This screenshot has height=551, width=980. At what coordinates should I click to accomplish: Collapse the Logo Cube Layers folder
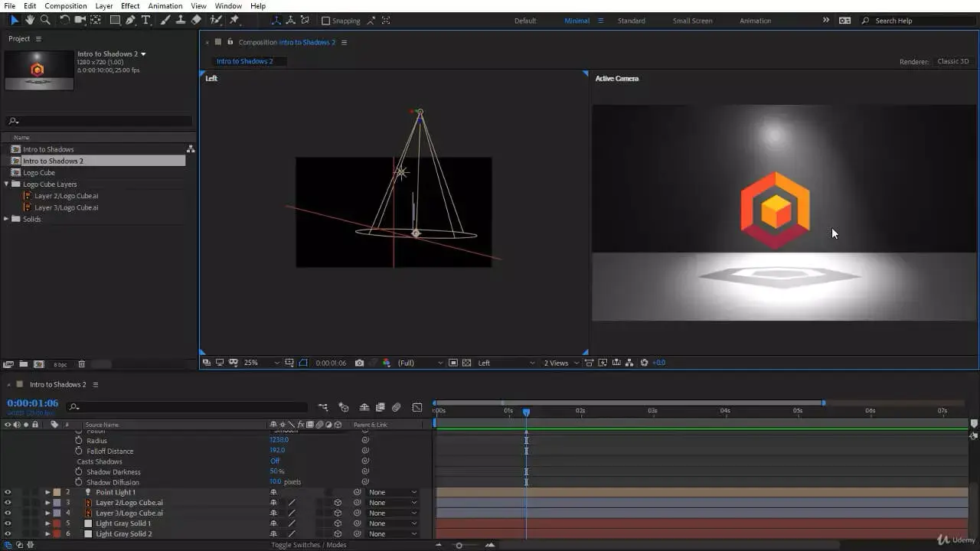click(x=7, y=184)
